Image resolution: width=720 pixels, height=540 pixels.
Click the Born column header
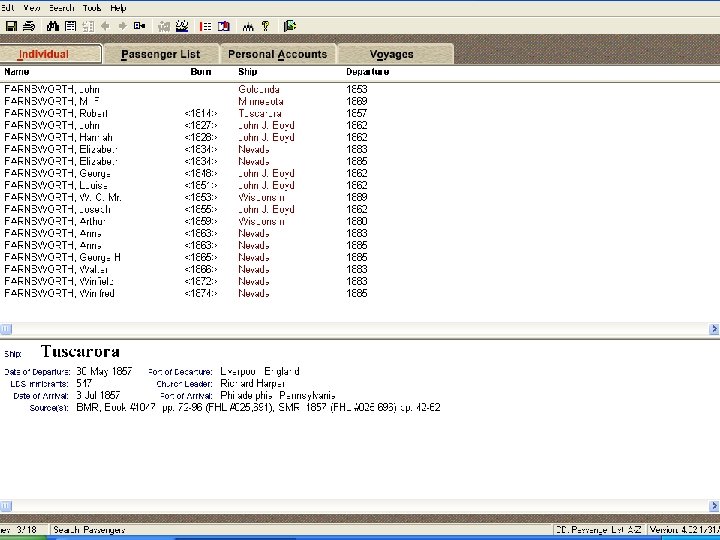201,72
